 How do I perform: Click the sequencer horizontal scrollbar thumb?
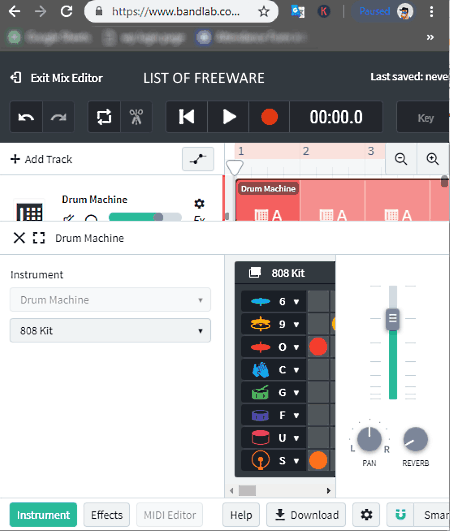pyautogui.click(x=248, y=490)
